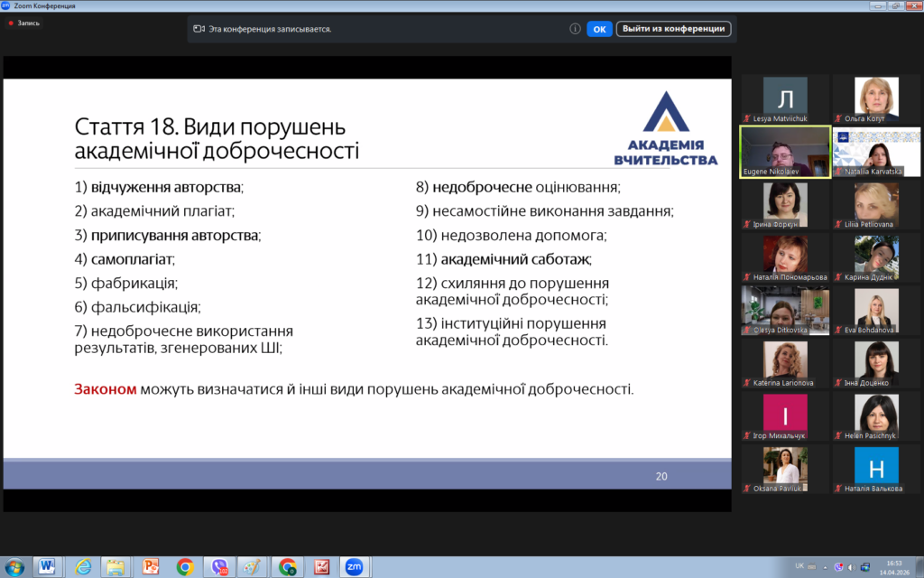Open Microsoft Word from the taskbar
The height and width of the screenshot is (578, 924).
48,566
